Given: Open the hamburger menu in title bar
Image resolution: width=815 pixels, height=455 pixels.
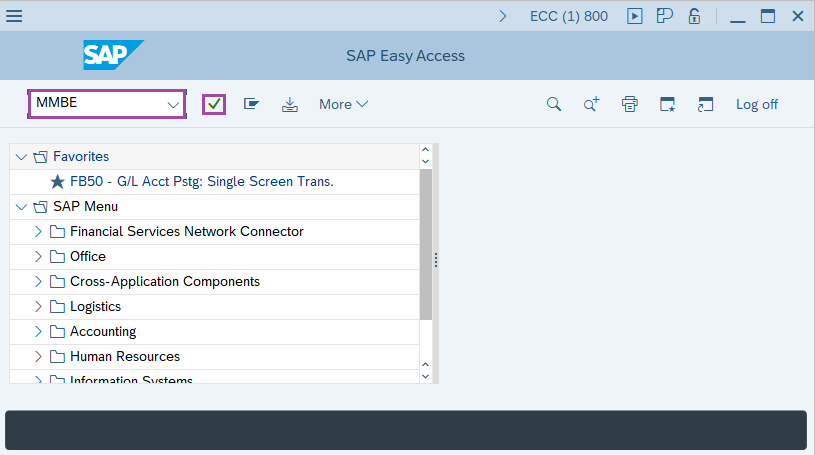Looking at the screenshot, I should pos(15,16).
